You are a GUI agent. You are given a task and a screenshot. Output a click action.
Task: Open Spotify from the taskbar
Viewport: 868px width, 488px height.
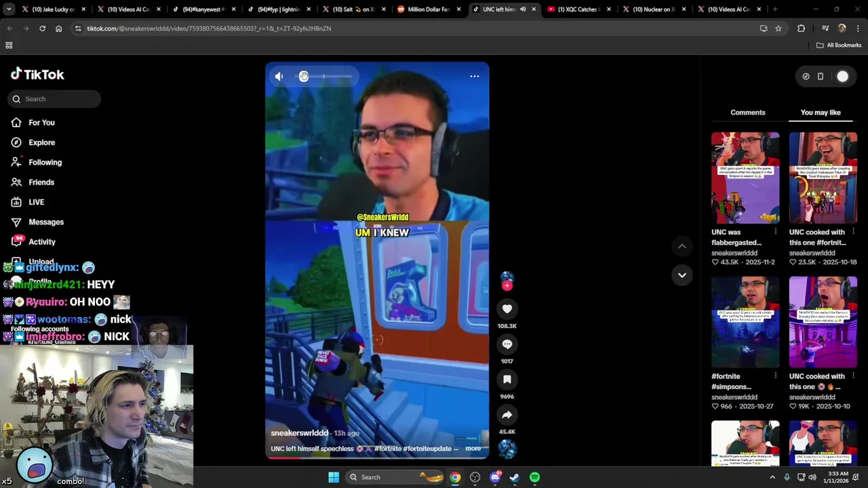tap(535, 477)
